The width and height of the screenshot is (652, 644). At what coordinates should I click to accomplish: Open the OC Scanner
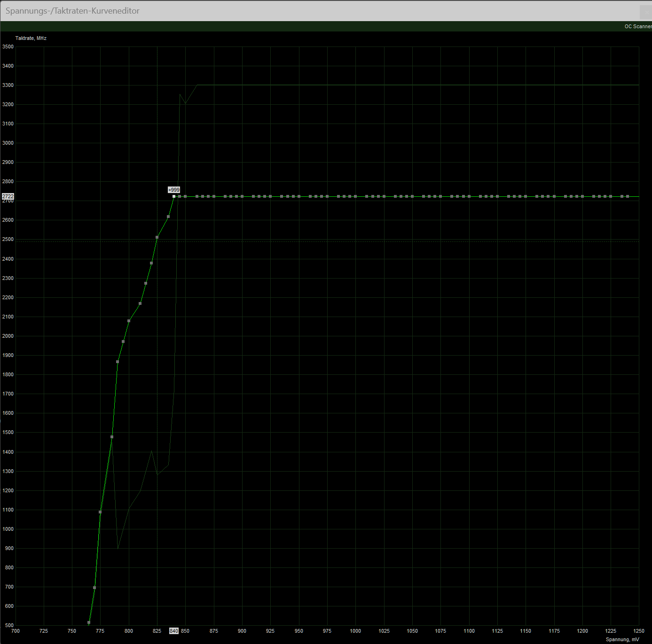point(638,26)
